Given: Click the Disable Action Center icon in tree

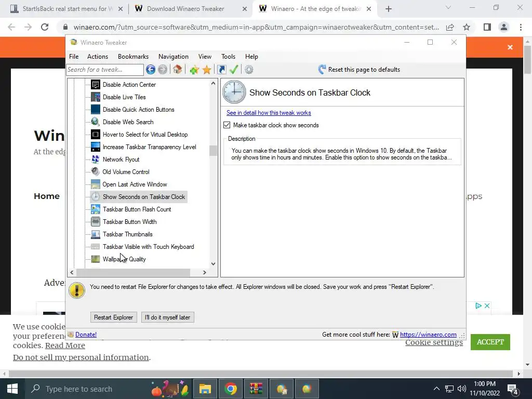Looking at the screenshot, I should 96,85.
